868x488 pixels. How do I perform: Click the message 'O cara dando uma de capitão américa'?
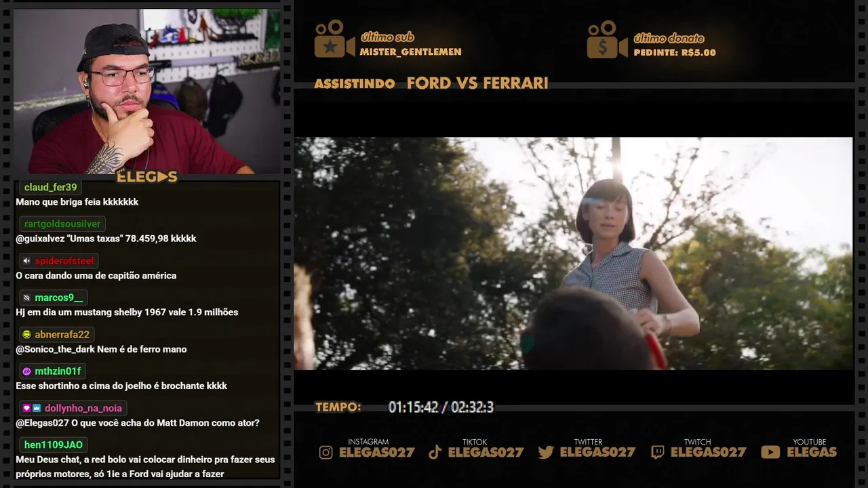pos(96,276)
